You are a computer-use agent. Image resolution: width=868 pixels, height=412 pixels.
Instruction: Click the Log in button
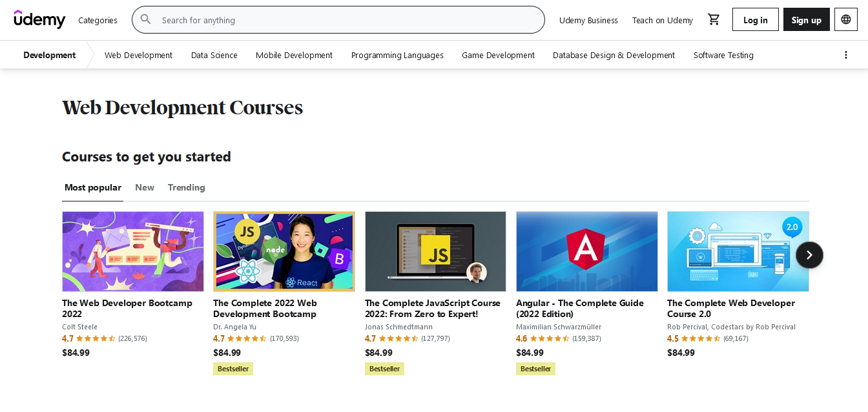click(756, 19)
